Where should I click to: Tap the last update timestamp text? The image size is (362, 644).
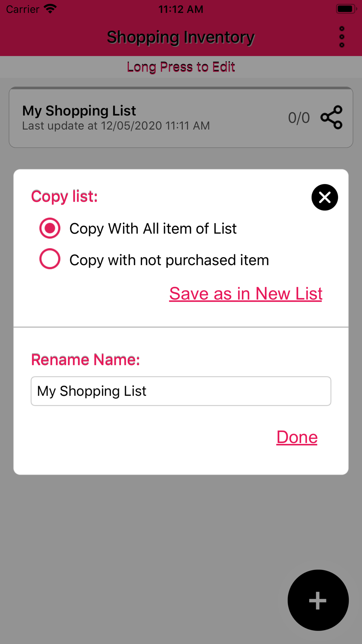click(x=116, y=126)
